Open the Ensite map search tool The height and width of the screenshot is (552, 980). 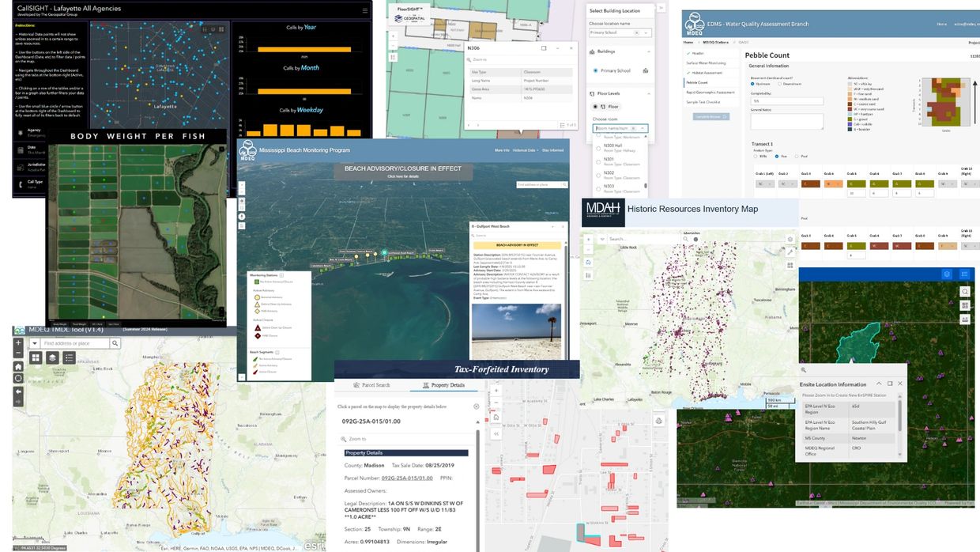coord(964,291)
